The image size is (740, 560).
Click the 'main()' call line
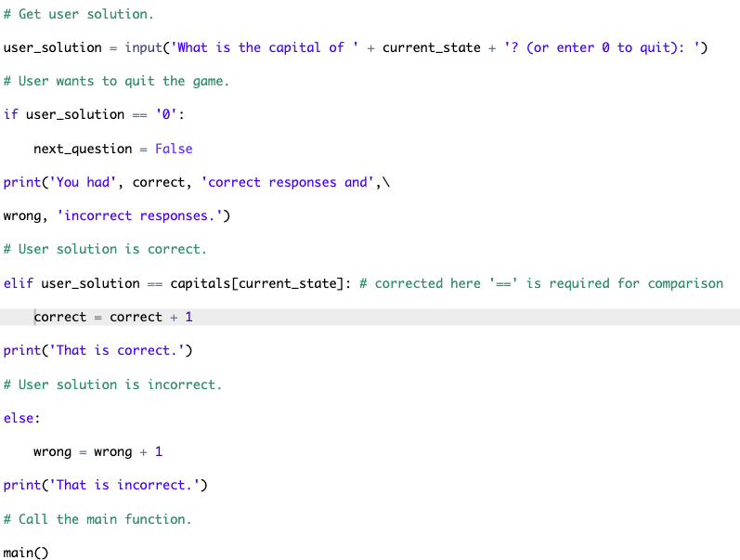[26, 553]
